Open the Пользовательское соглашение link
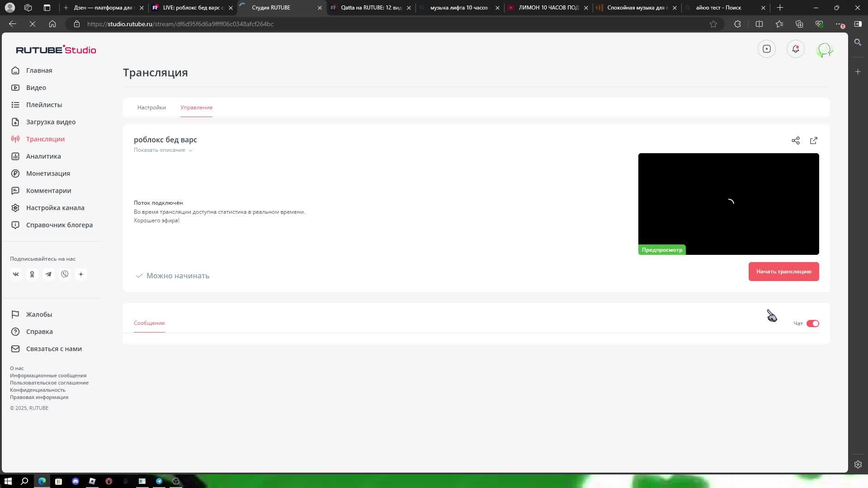The height and width of the screenshot is (488, 868). tap(49, 383)
